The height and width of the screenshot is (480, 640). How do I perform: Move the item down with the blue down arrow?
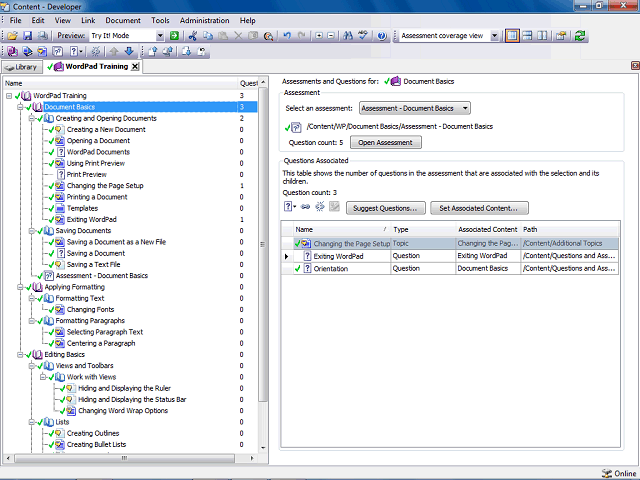pyautogui.click(x=129, y=51)
